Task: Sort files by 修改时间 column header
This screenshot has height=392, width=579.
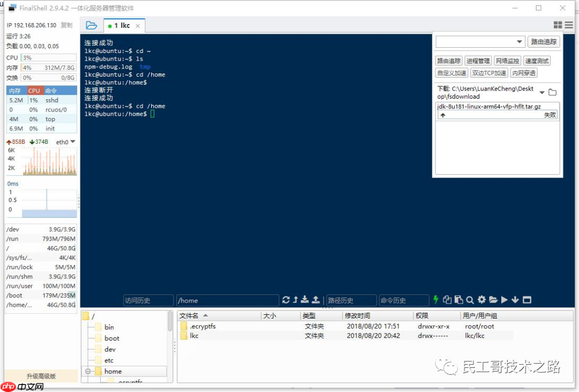Action: coord(377,316)
